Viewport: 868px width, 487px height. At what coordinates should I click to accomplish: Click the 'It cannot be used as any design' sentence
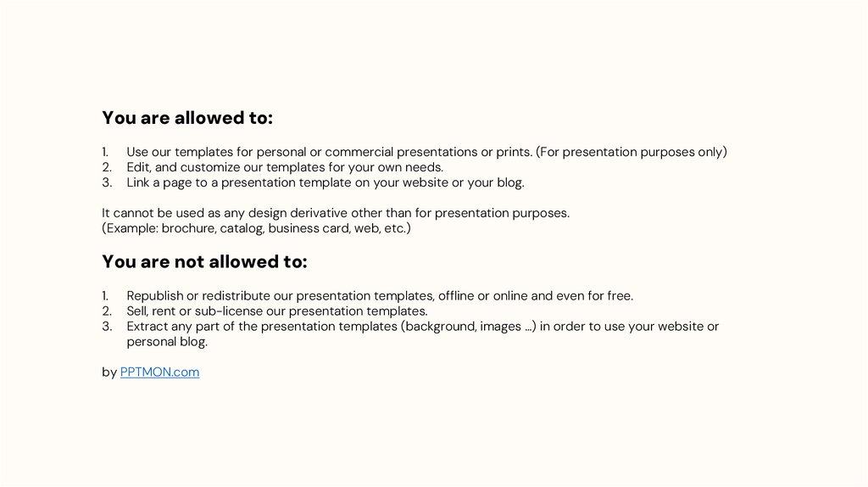coord(336,213)
